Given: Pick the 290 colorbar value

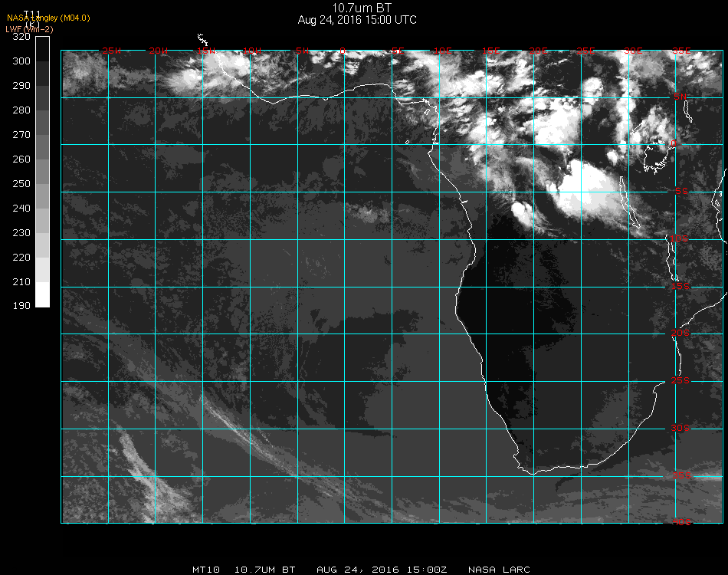Looking at the screenshot, I should click(21, 85).
